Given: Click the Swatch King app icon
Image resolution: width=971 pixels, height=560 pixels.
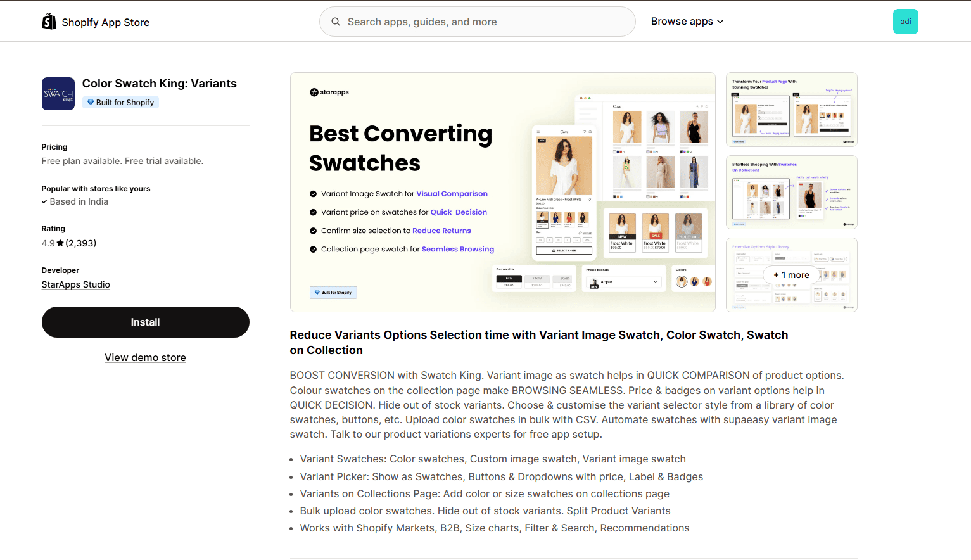Looking at the screenshot, I should [58, 94].
